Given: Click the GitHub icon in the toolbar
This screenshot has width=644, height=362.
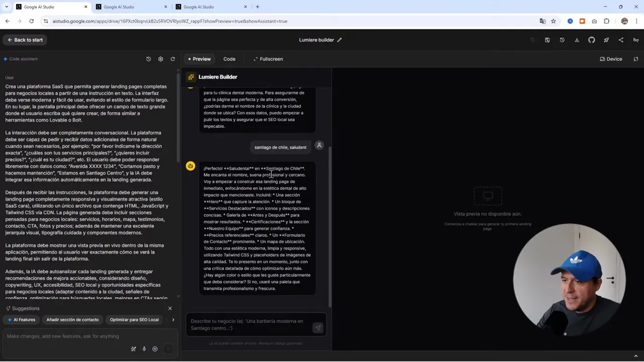Looking at the screenshot, I should (x=592, y=40).
